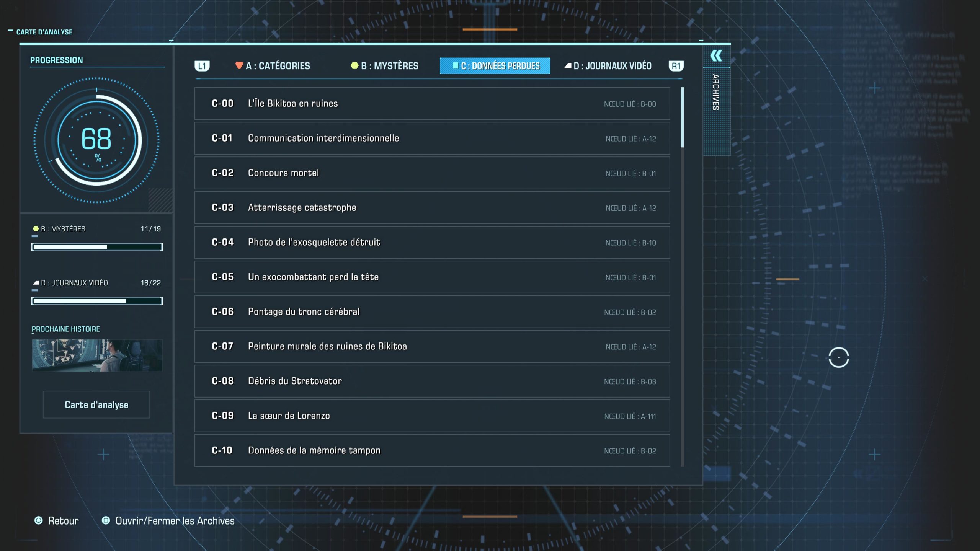980x551 pixels.
Task: Collapse the Archives panel with double-chevron
Action: tap(716, 56)
